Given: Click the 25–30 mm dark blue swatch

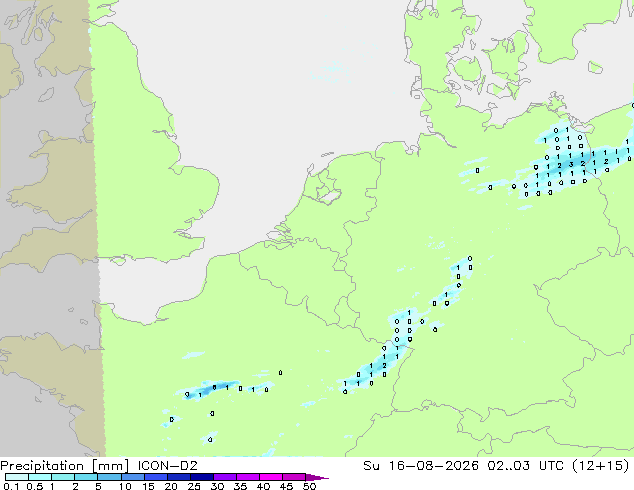Looking at the screenshot, I should (201, 477).
